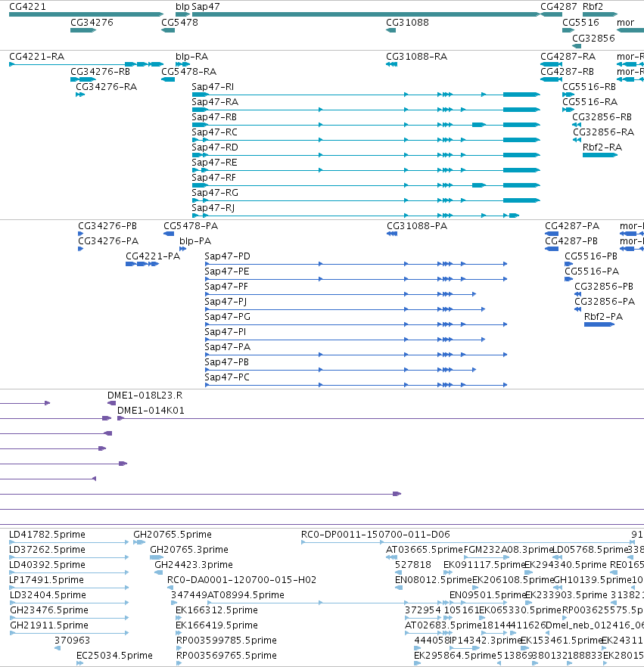Select the Sap47-PF protein
This screenshot has height=667, width=644.
tap(341, 294)
